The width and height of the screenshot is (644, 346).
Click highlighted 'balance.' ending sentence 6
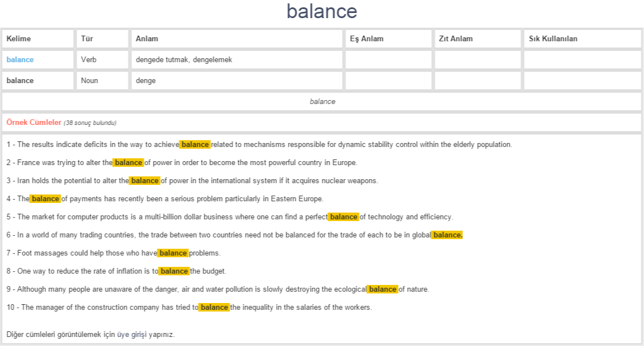click(x=447, y=235)
